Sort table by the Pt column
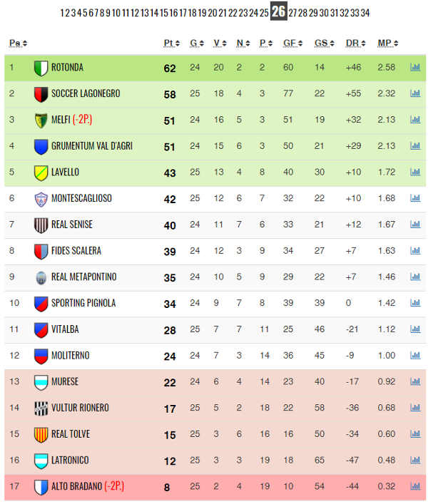The width and height of the screenshot is (428, 504). 172,43
